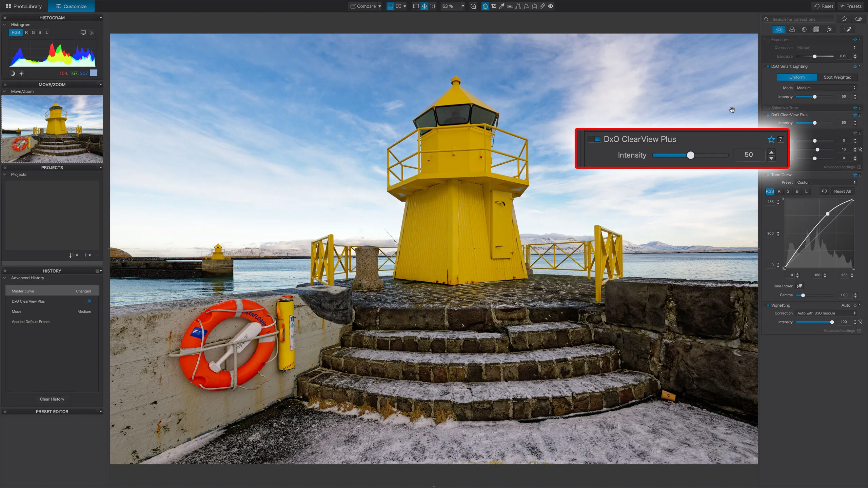Click Reset All in Tone Curve

[842, 191]
